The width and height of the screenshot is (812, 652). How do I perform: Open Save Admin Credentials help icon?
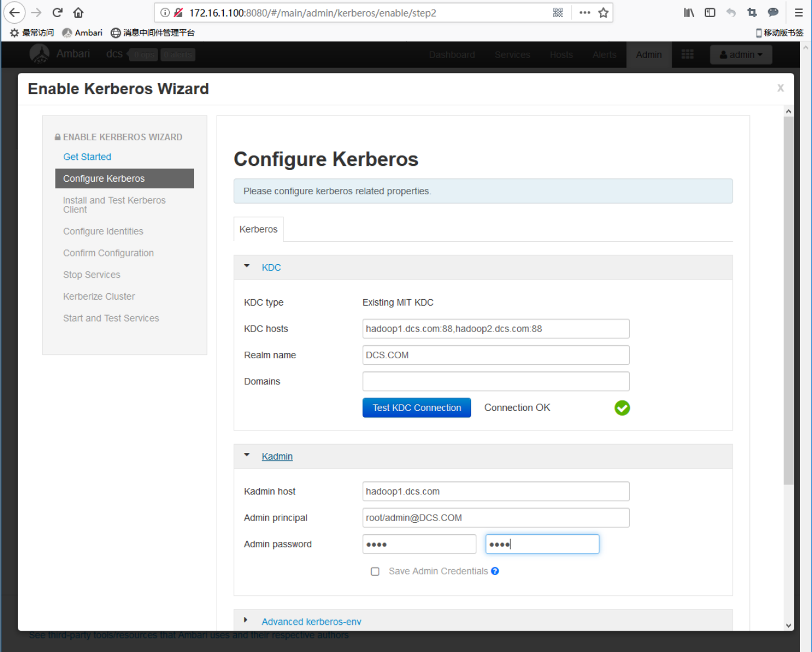tap(495, 571)
